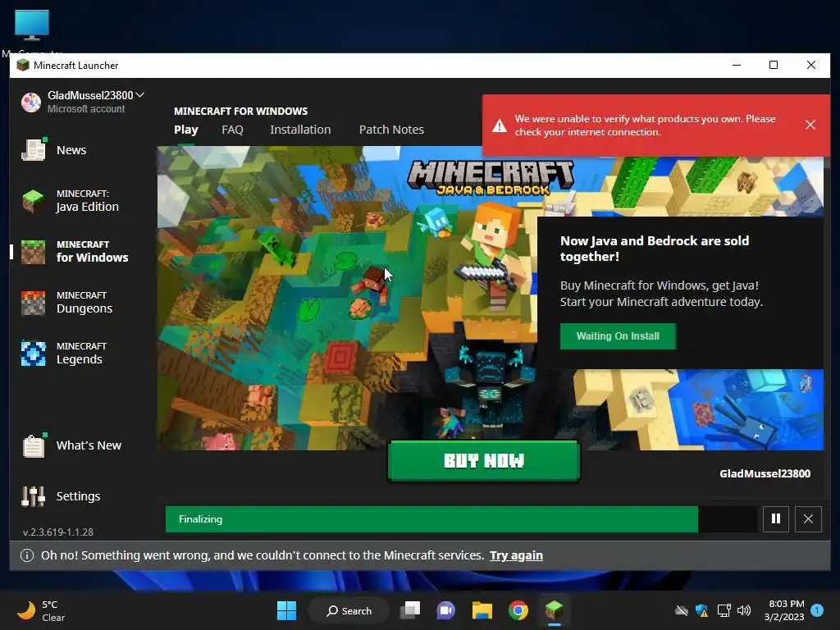Viewport: 840px width, 630px height.
Task: Click the MINECRAFT FOR WINDOWS heading
Action: pos(240,111)
